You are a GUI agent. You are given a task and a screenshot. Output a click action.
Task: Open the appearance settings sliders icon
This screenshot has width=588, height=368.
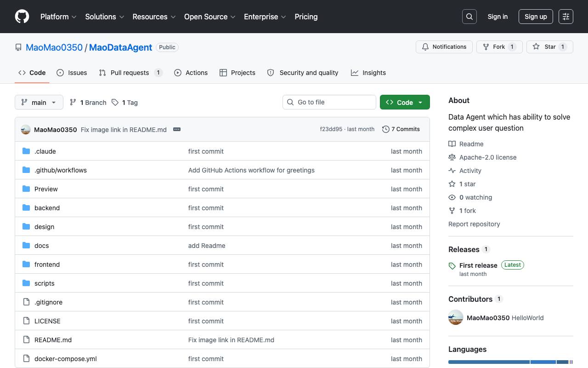pos(566,17)
